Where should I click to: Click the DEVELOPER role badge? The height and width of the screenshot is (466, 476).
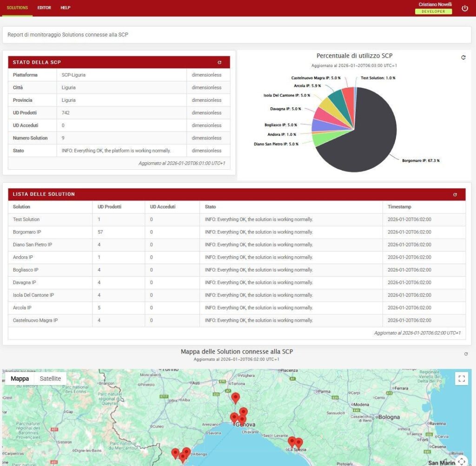pyautogui.click(x=433, y=12)
